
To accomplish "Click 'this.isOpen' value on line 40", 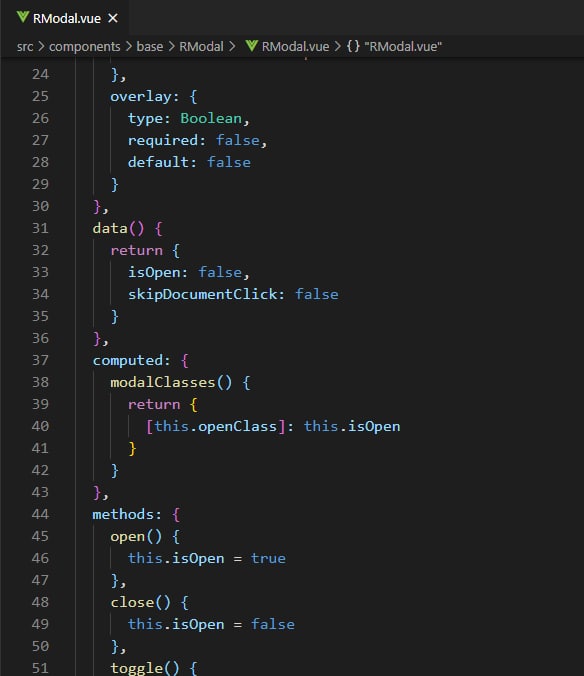I will point(352,426).
